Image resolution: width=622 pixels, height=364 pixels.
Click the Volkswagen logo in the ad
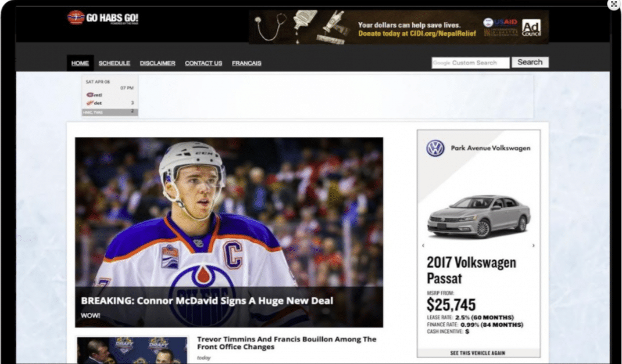point(435,148)
